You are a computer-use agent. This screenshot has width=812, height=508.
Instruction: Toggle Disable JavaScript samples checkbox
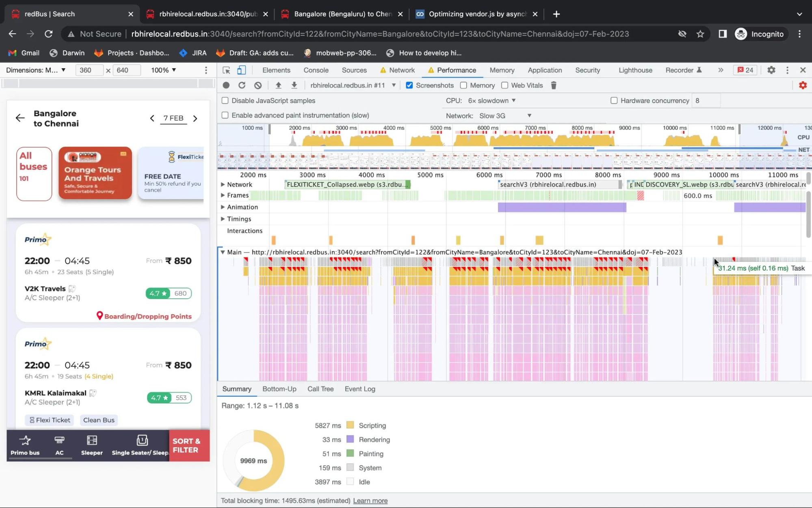pos(225,100)
